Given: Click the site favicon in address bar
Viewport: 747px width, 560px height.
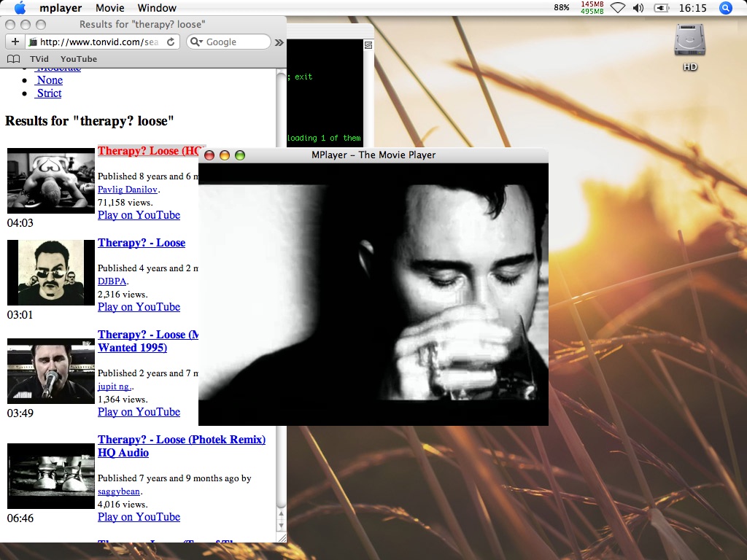Looking at the screenshot, I should coord(33,42).
